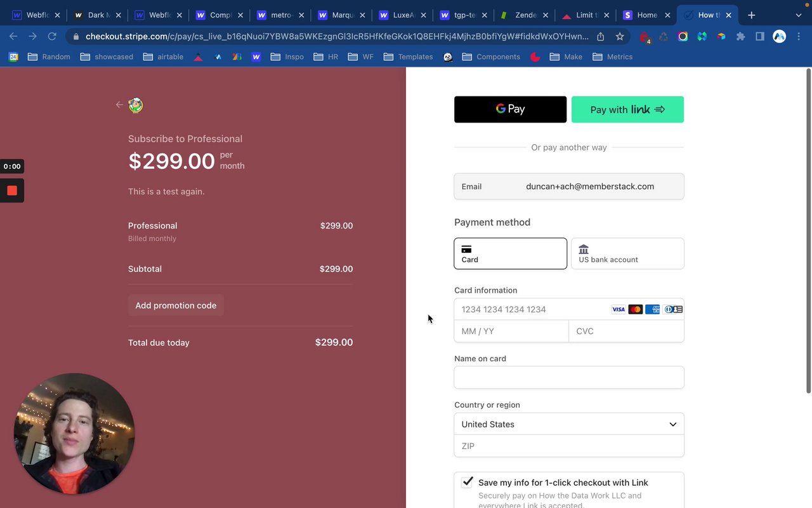The width and height of the screenshot is (812, 508).
Task: Open the browser side panel icon
Action: 760,37
